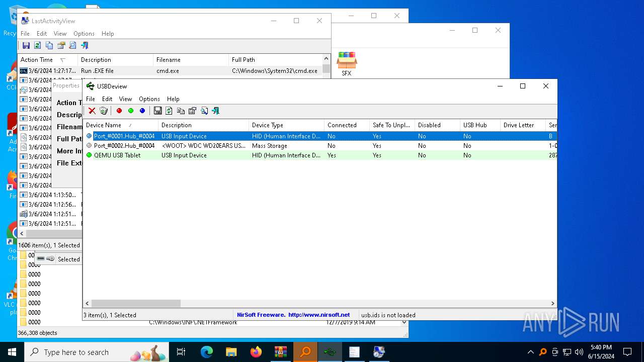
Task: Click the USBDeview scrollbar right arrow
Action: (552, 303)
